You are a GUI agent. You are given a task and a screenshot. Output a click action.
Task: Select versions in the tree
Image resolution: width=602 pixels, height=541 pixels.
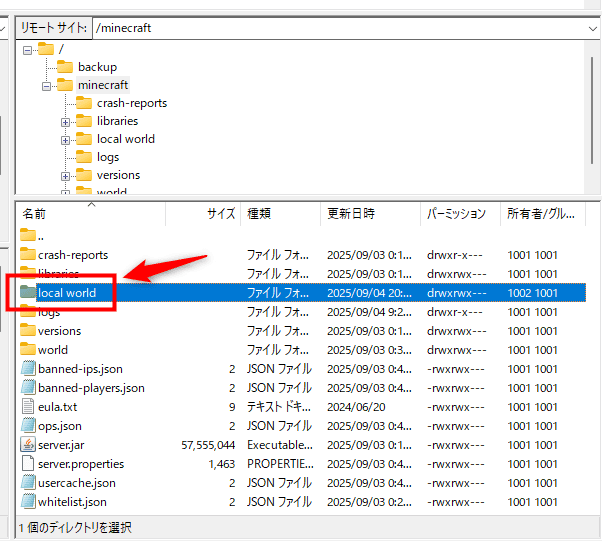click(118, 175)
